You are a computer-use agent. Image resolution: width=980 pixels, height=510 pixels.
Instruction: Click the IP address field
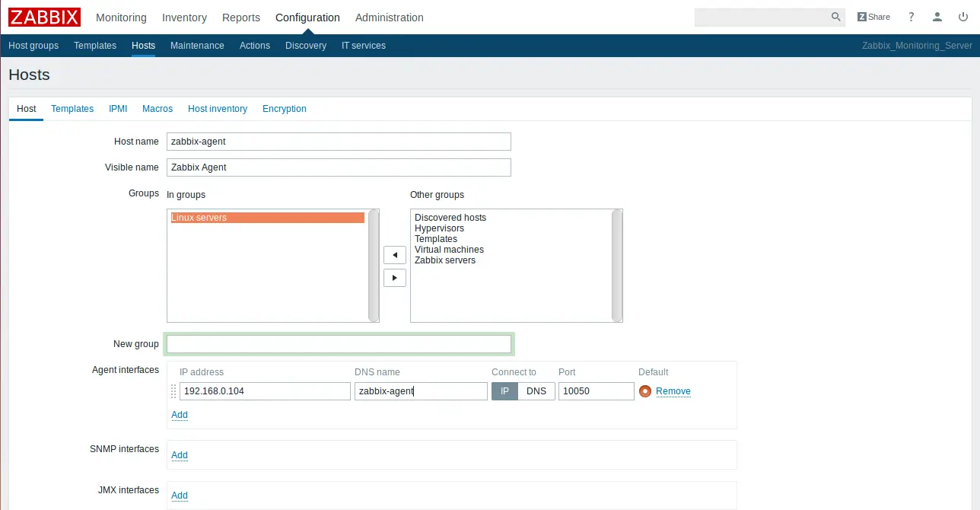point(265,391)
